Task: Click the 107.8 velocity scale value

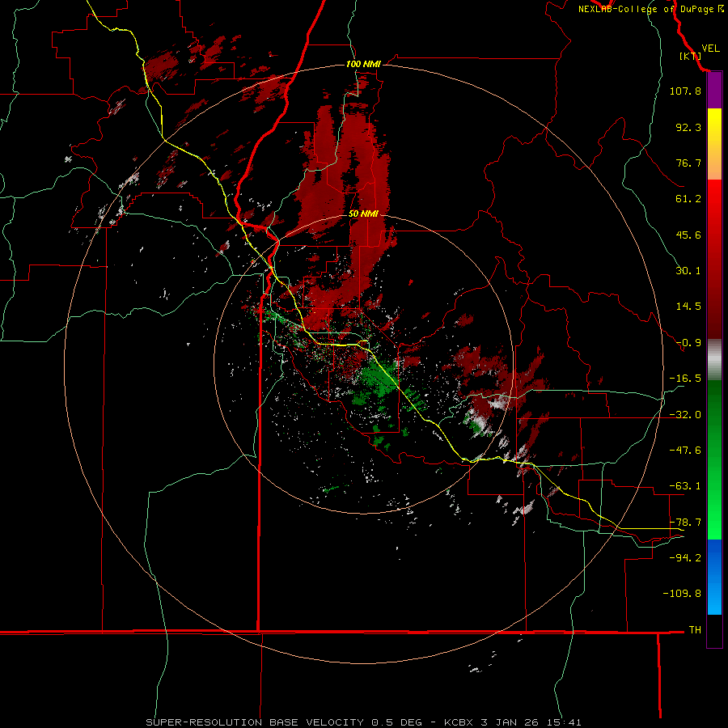Action: click(685, 91)
